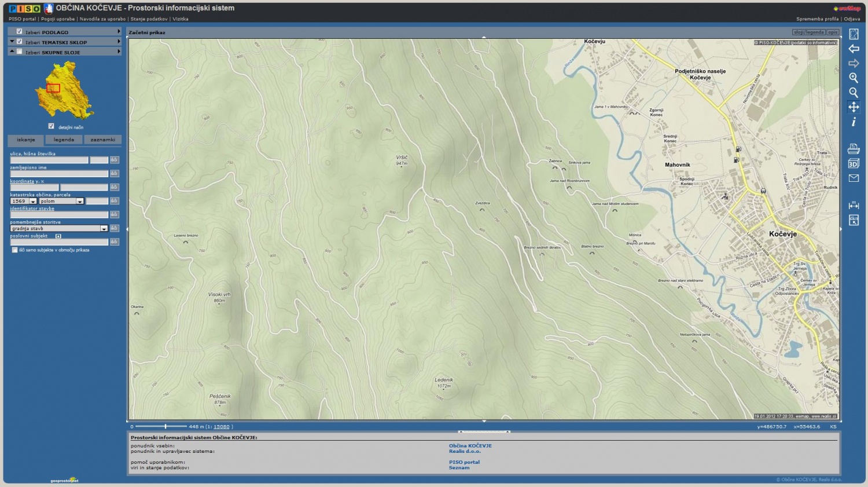Open the 3D view
The width and height of the screenshot is (868, 487).
pos(854,164)
